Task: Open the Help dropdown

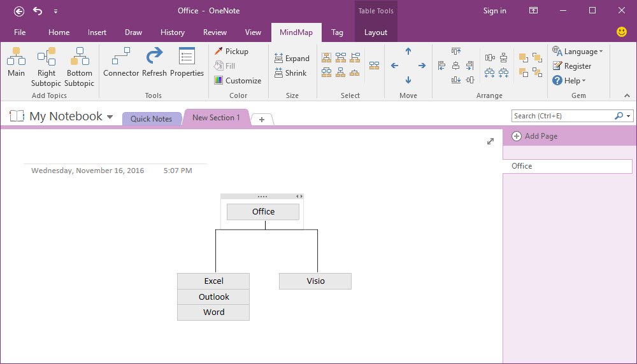Action: [569, 80]
